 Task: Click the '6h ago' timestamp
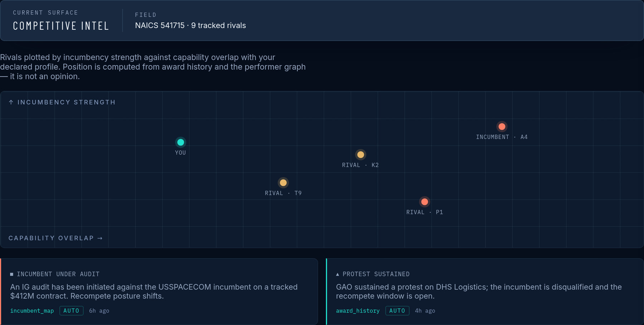tap(99, 311)
